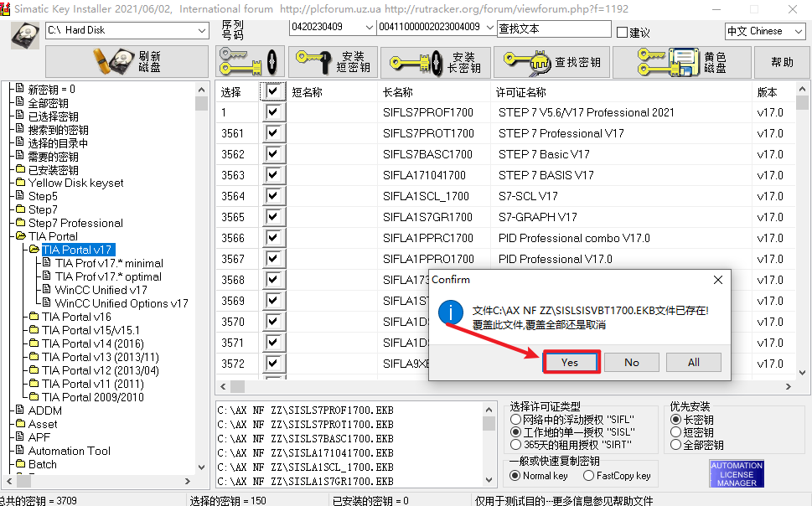Select 短密钥 priority radio option
Viewport: 812px width, 506px height.
click(675, 432)
